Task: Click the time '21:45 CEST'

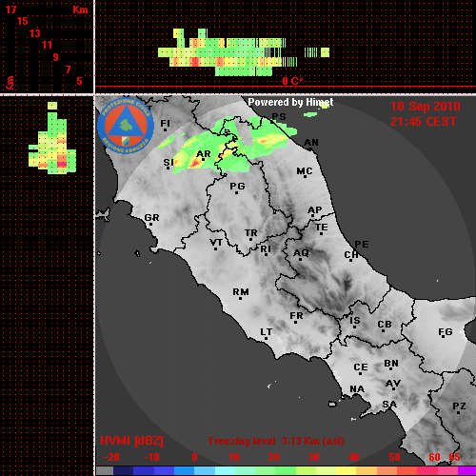Action: pos(424,122)
